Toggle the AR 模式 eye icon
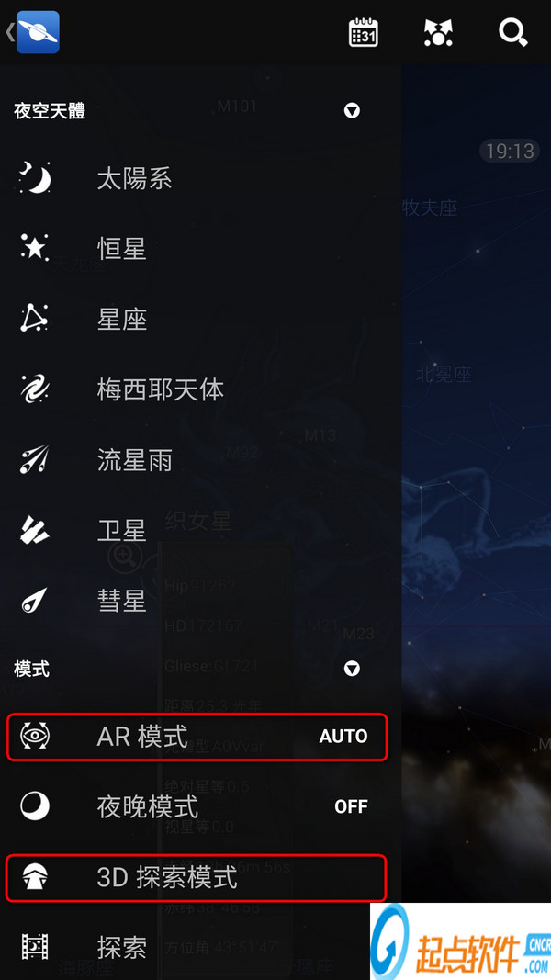 [34, 737]
